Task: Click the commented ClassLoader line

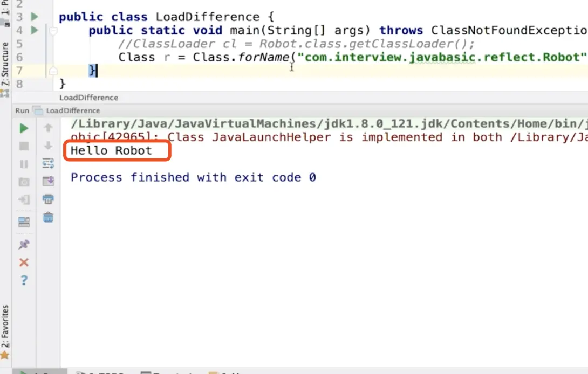Action: 296,44
